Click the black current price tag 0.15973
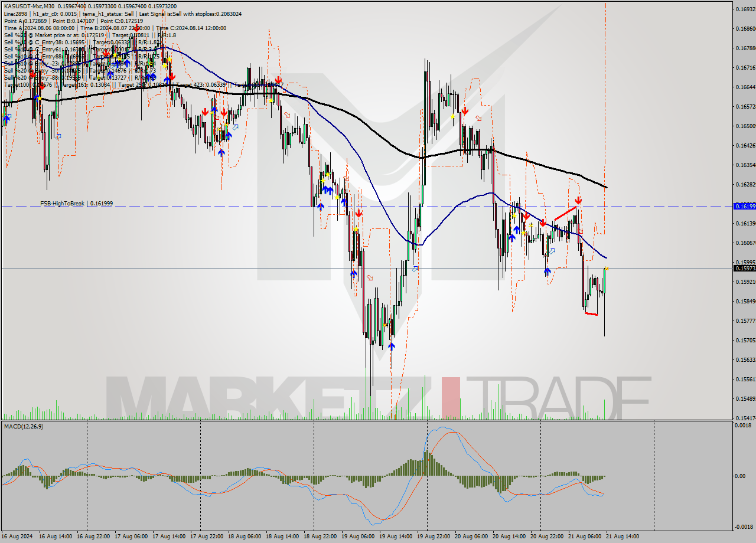Viewport: 756px width, 543px height. point(744,268)
